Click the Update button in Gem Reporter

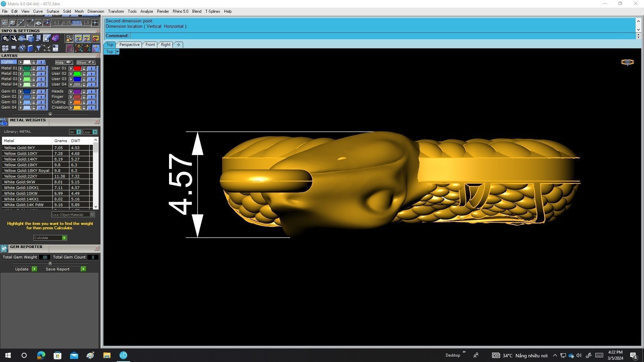pos(25,269)
